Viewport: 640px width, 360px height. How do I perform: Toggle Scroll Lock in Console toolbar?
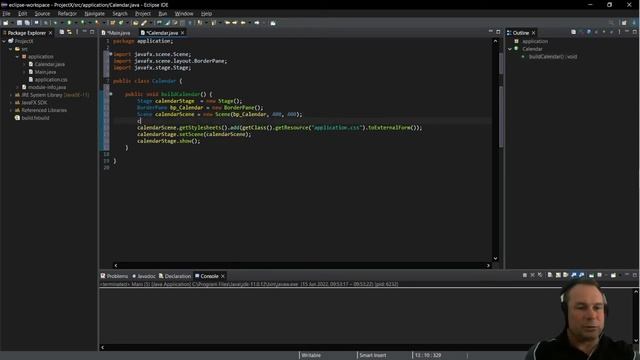tap(558, 276)
